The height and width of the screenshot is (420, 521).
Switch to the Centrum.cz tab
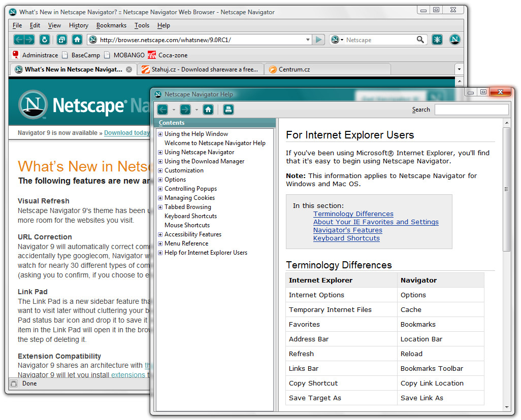pyautogui.click(x=328, y=69)
